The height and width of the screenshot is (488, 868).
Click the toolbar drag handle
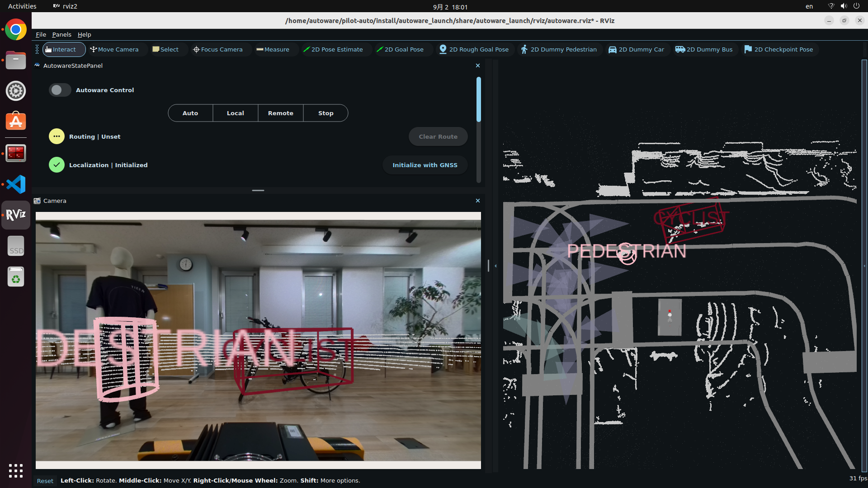(x=37, y=50)
